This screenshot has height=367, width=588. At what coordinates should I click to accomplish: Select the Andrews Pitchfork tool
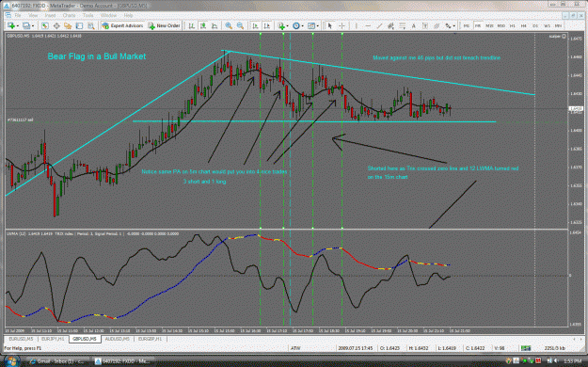point(437,25)
